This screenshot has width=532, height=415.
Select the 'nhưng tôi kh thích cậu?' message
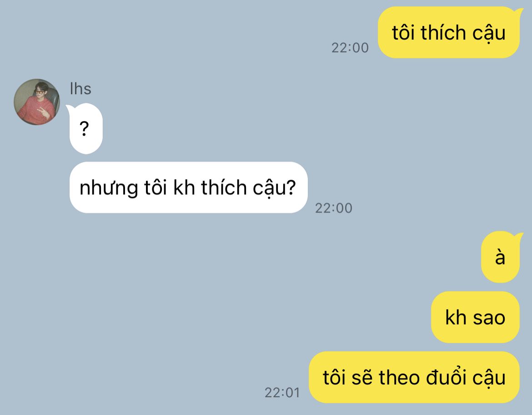click(x=189, y=187)
